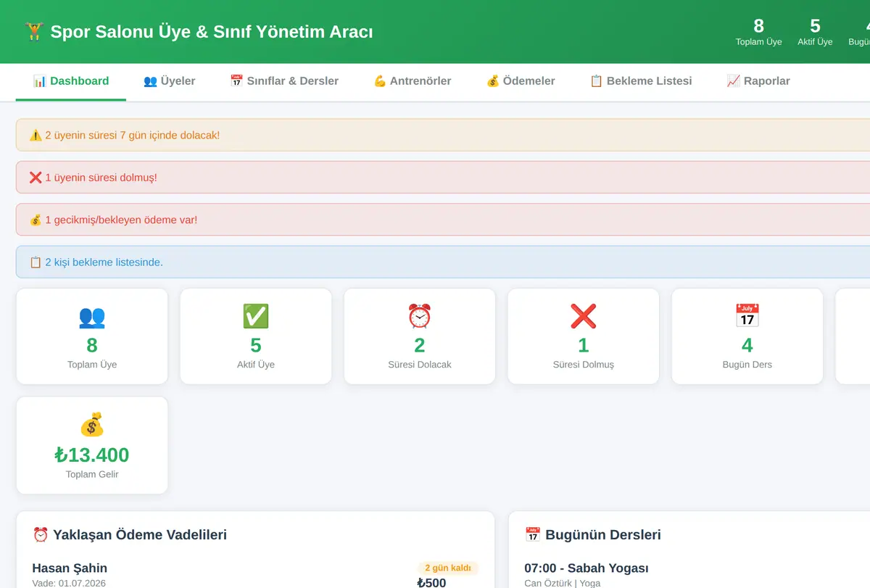Click the '07:00 - Sabah Yogası' class entry
Screen dimensions: 870x588
pos(587,568)
